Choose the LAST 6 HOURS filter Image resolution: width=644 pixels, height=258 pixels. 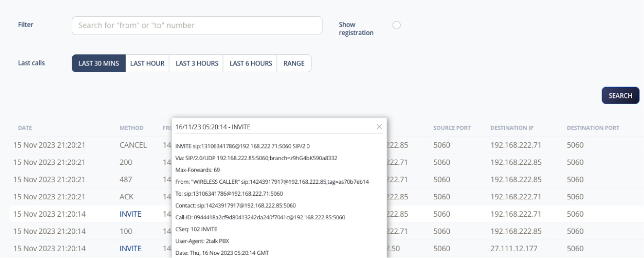tap(250, 63)
